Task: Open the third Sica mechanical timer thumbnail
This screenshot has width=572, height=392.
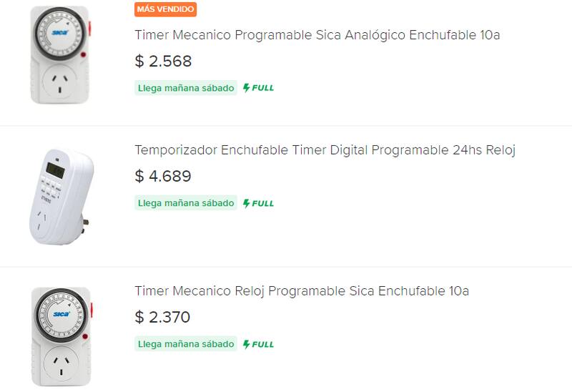Action: pyautogui.click(x=60, y=336)
